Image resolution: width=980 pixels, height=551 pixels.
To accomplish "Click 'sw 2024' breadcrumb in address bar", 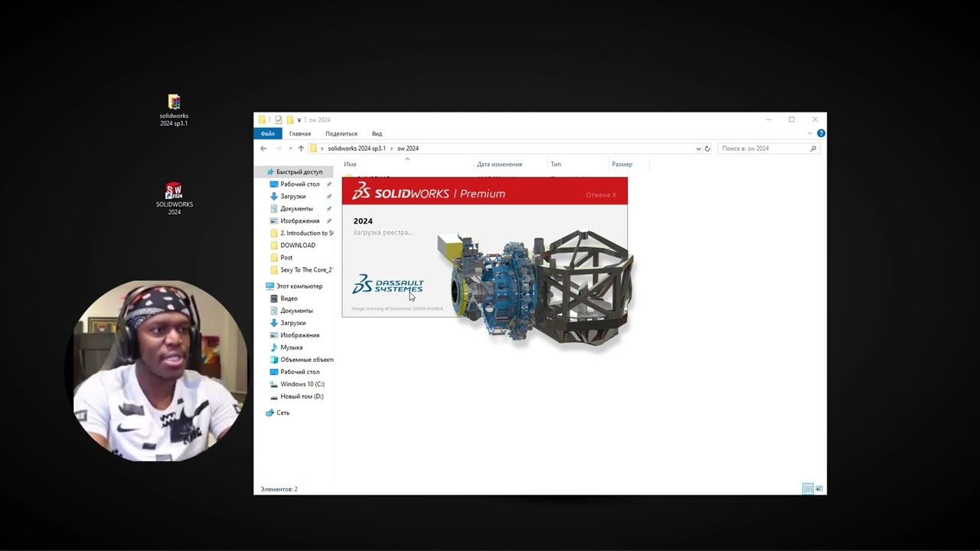I will point(408,148).
